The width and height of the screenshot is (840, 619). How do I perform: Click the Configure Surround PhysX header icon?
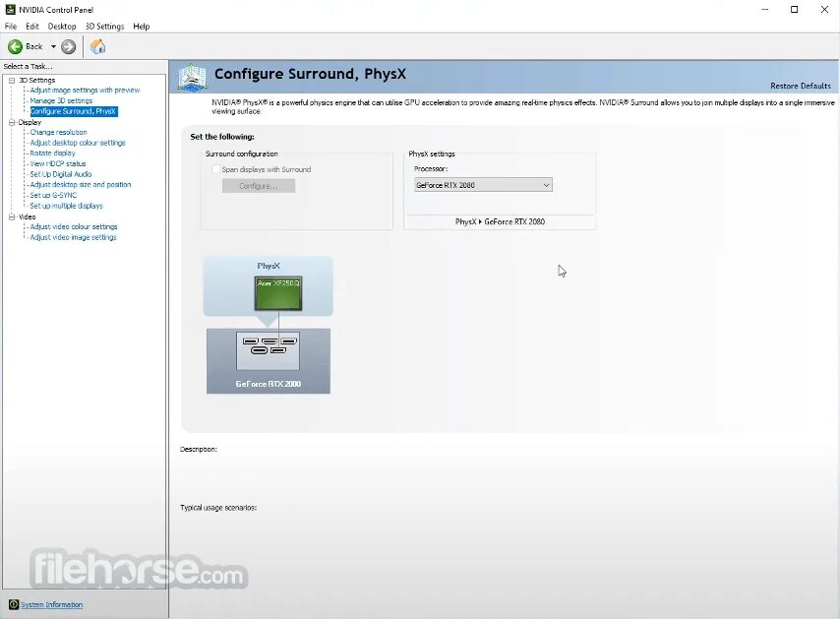pyautogui.click(x=192, y=77)
